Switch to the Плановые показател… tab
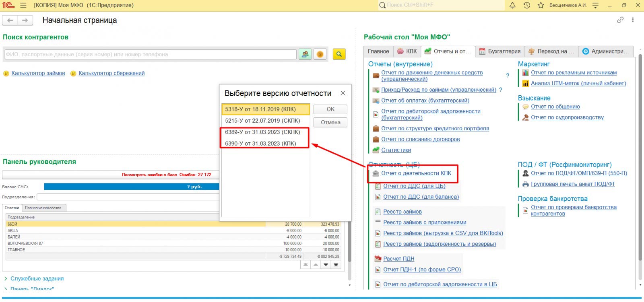Image resolution: width=644 pixels, height=302 pixels. coord(44,208)
